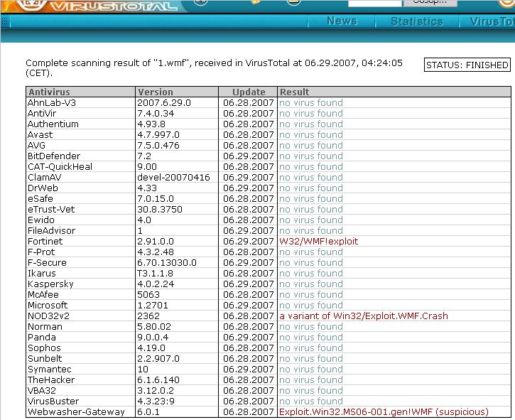This screenshot has width=515, height=420.
Task: Select the Microsoft antivirus name
Action: [x=48, y=306]
